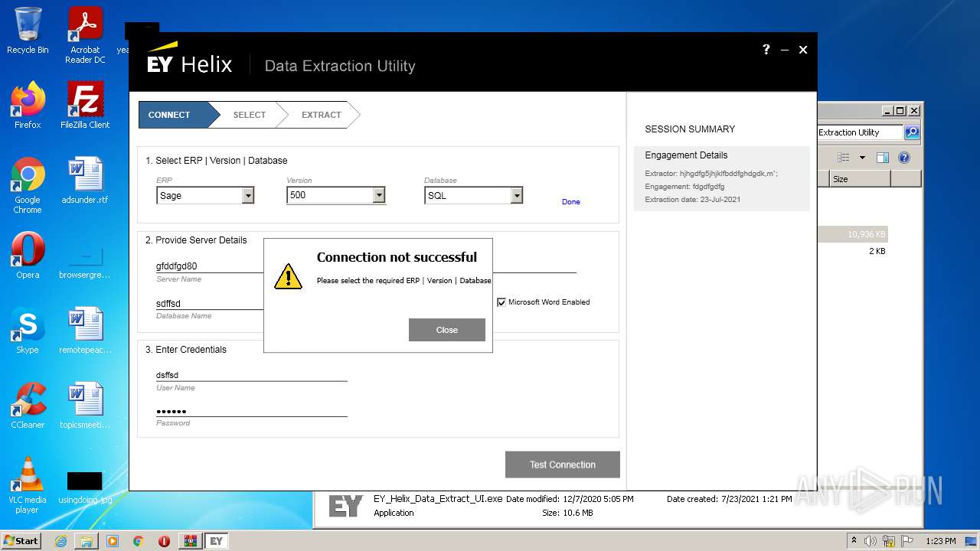Click the Done link

click(571, 202)
